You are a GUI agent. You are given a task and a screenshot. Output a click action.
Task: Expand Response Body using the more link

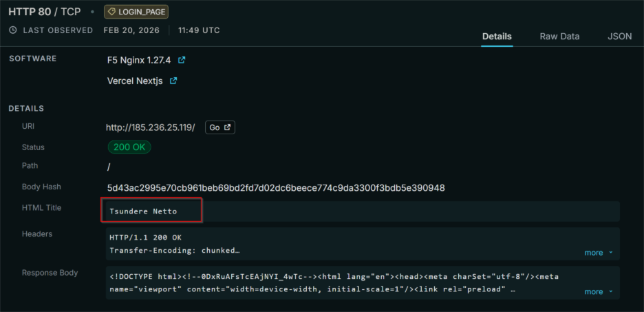[598, 291]
